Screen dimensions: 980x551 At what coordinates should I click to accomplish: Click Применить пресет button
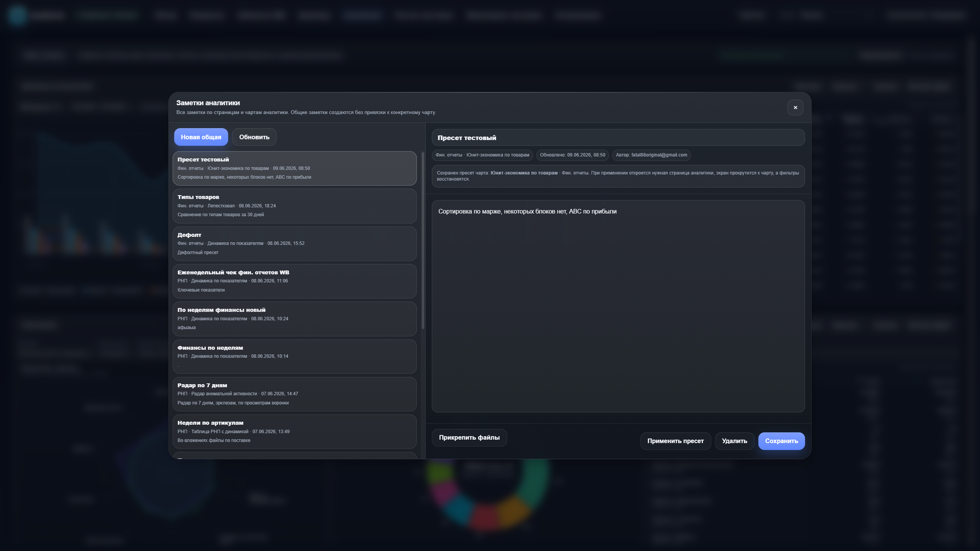tap(676, 441)
